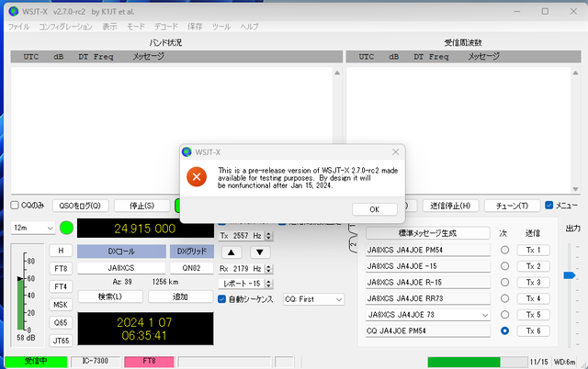
Task: Close the WSJT-X pre-release dialog
Action: click(x=395, y=152)
